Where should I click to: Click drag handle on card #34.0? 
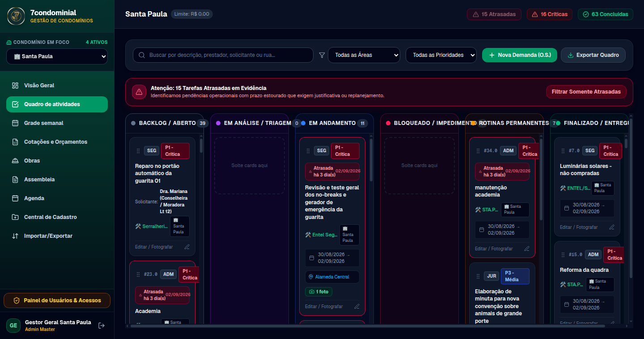[478, 151]
